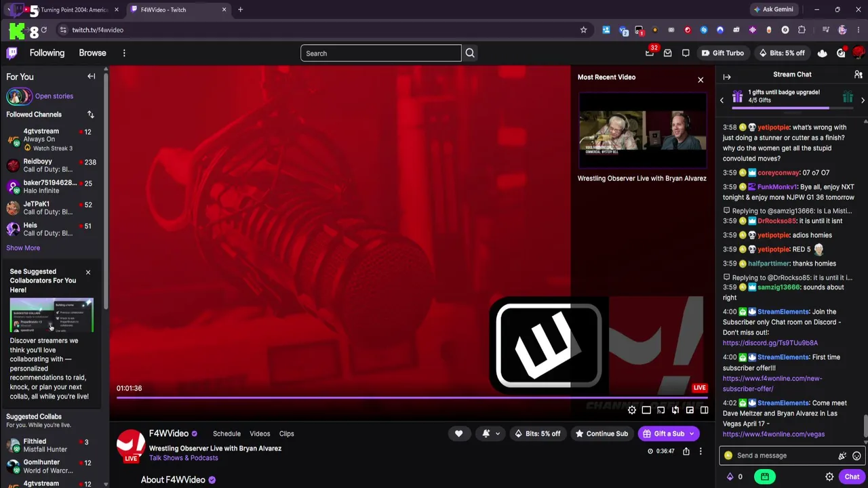The height and width of the screenshot is (488, 868).
Task: Open Reidboyy channel in sidebar
Action: point(53,166)
